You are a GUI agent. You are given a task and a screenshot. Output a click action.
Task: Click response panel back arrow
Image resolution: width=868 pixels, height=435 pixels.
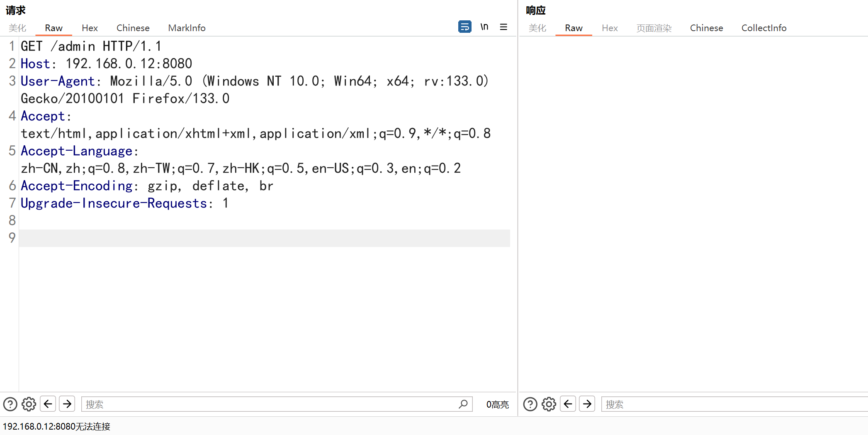tap(568, 404)
